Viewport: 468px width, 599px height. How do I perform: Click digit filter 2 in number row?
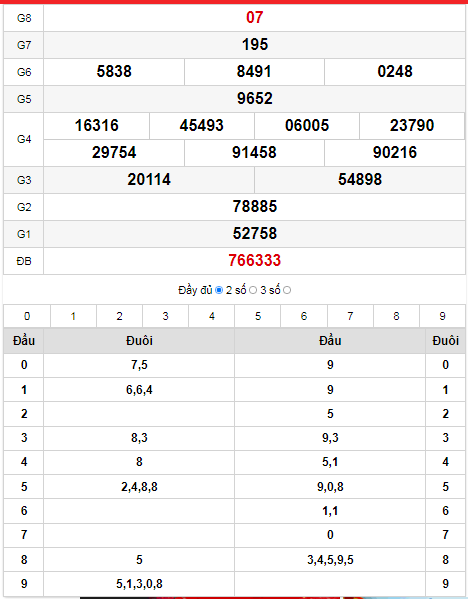point(120,316)
